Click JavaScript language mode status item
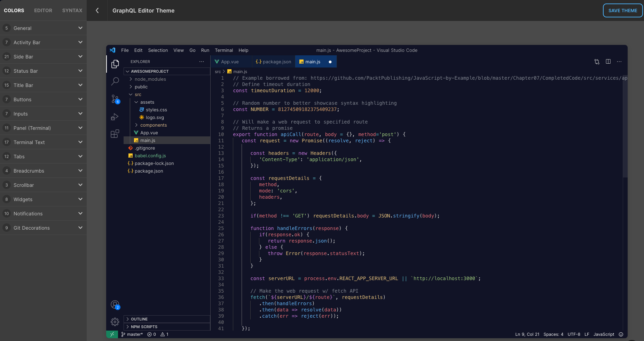 click(604, 334)
